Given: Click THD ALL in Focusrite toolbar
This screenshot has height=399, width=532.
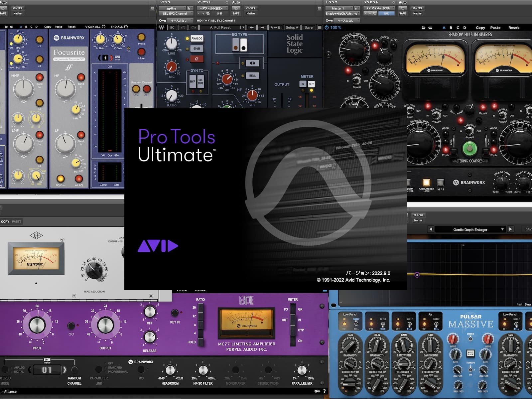Looking at the screenshot, I should 119,27.
